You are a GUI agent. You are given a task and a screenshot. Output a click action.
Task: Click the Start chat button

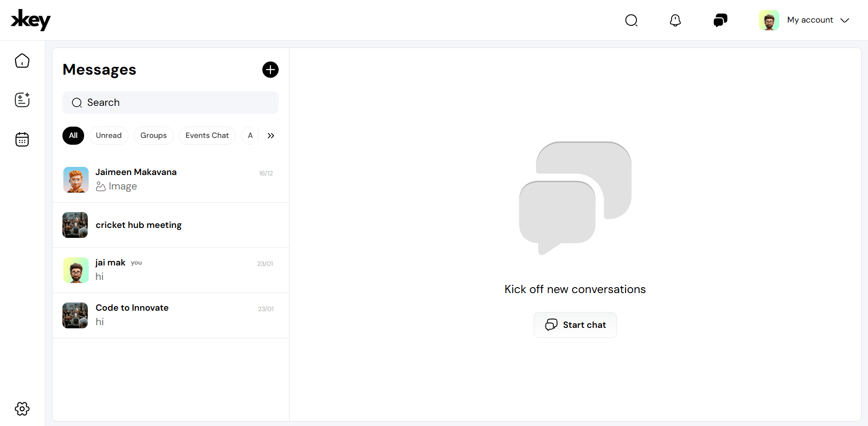575,325
